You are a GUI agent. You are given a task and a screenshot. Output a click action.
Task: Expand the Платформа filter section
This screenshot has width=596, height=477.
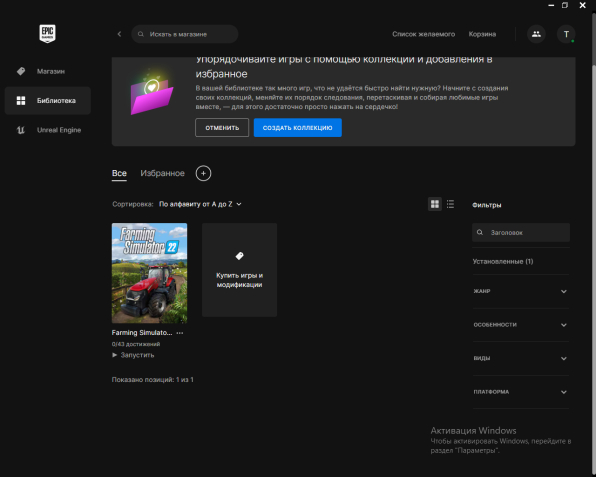[x=520, y=392]
